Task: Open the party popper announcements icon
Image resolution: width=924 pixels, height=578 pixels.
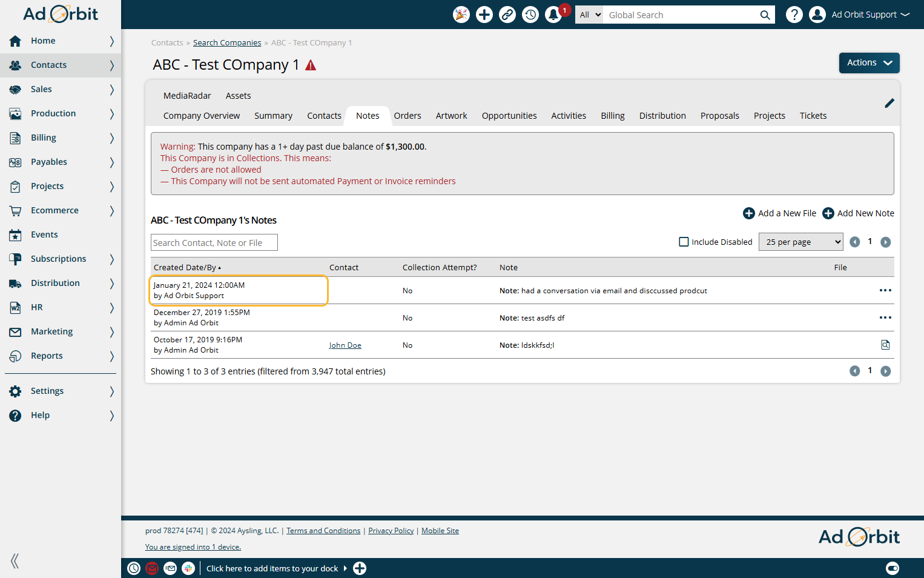Action: [461, 15]
